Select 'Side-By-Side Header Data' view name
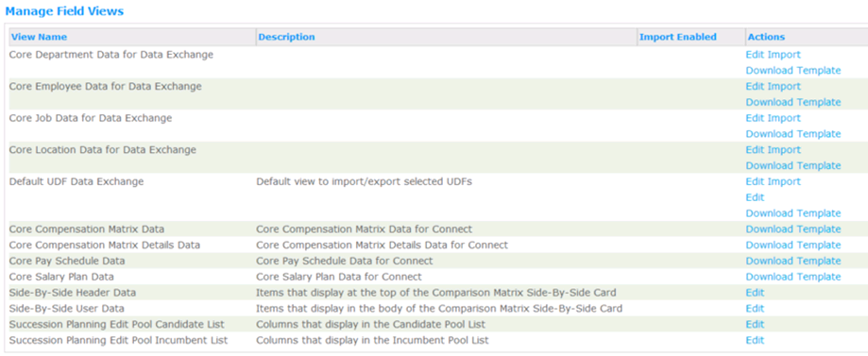This screenshot has width=868, height=356. [73, 293]
